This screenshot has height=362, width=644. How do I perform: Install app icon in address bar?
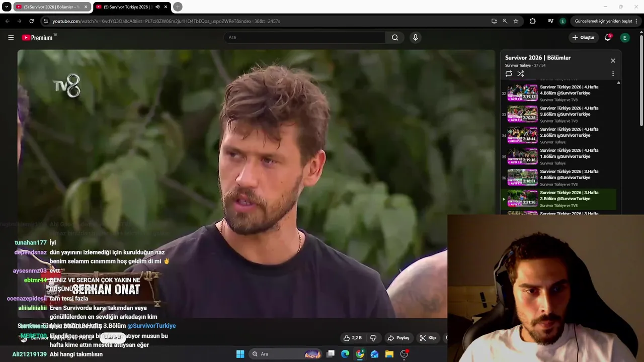coord(494,21)
